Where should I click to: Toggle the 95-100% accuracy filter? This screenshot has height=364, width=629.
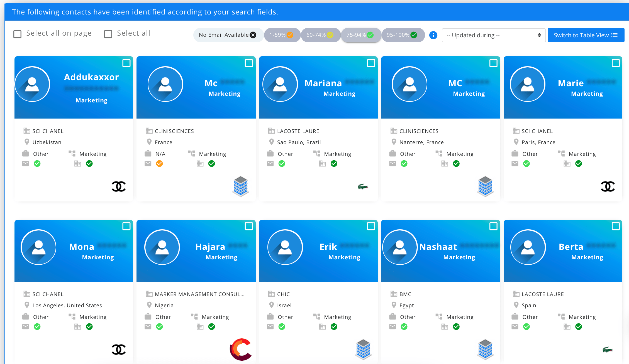[x=403, y=35]
